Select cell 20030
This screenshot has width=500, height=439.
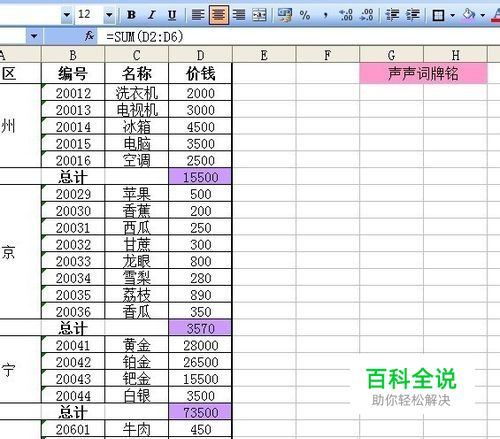[73, 210]
